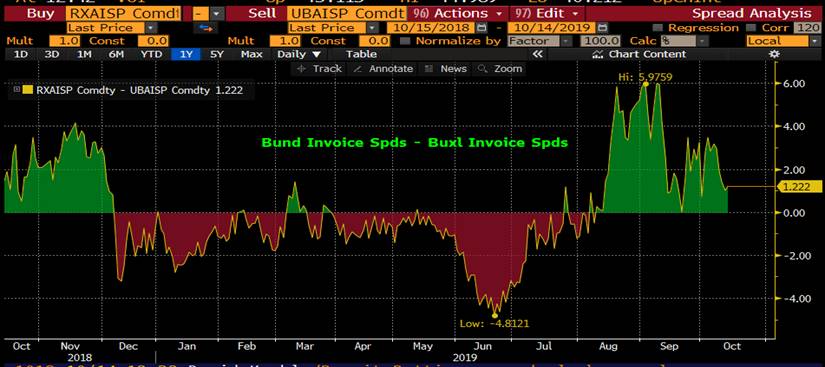Toggle legend box for RXAISP series

click(x=16, y=90)
